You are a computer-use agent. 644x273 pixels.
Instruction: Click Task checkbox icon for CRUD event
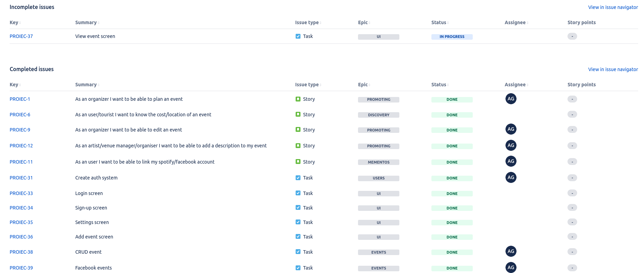[298, 252]
